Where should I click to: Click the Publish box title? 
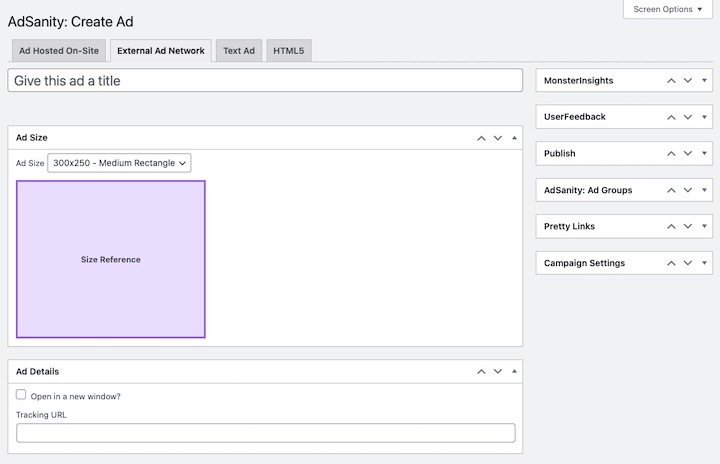tap(560, 153)
